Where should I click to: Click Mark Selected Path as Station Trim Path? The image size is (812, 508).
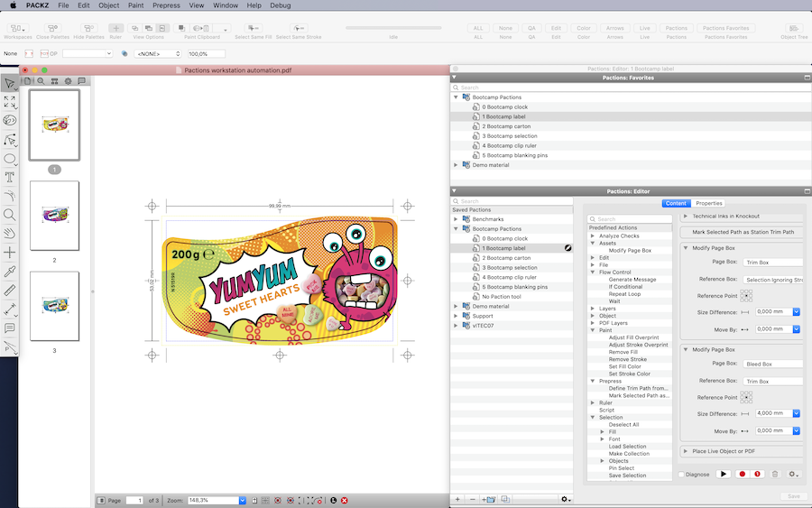coord(743,232)
